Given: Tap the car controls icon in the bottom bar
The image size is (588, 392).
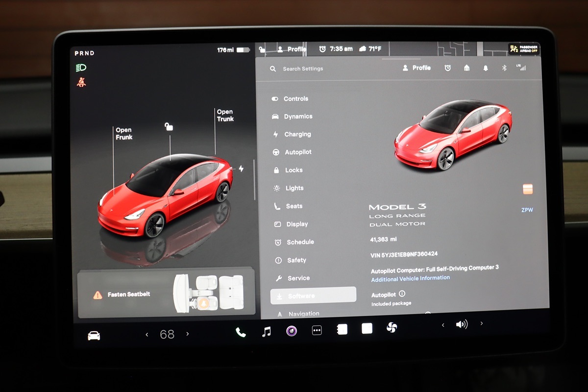Looking at the screenshot, I should pyautogui.click(x=94, y=336).
